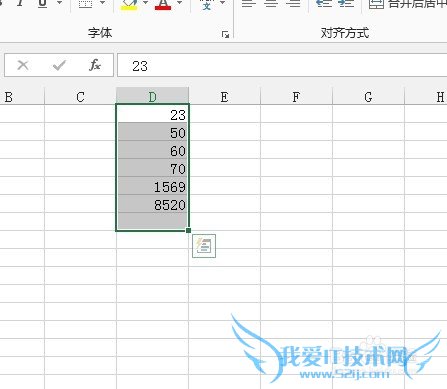Apply the yellow fill color
447x389 pixels.
point(129,4)
